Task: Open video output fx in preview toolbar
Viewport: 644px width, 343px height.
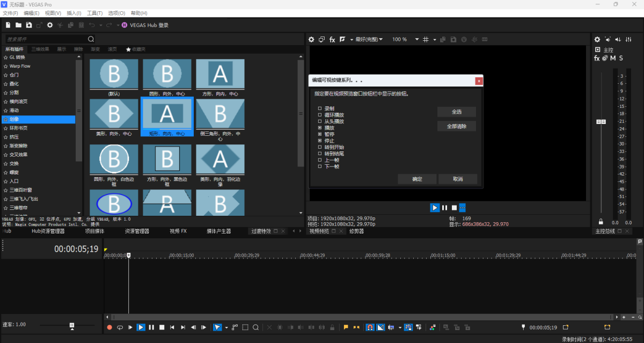Action: (332, 39)
